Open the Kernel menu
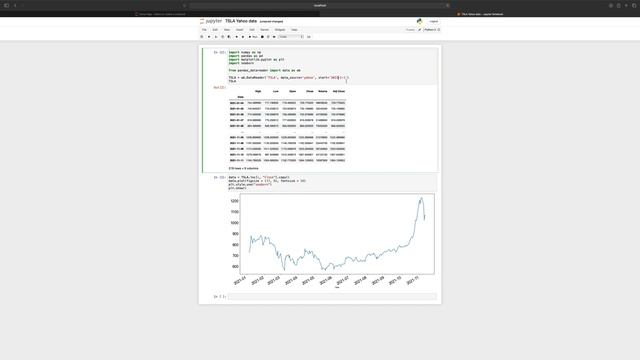The height and width of the screenshot is (360, 640). point(264,30)
